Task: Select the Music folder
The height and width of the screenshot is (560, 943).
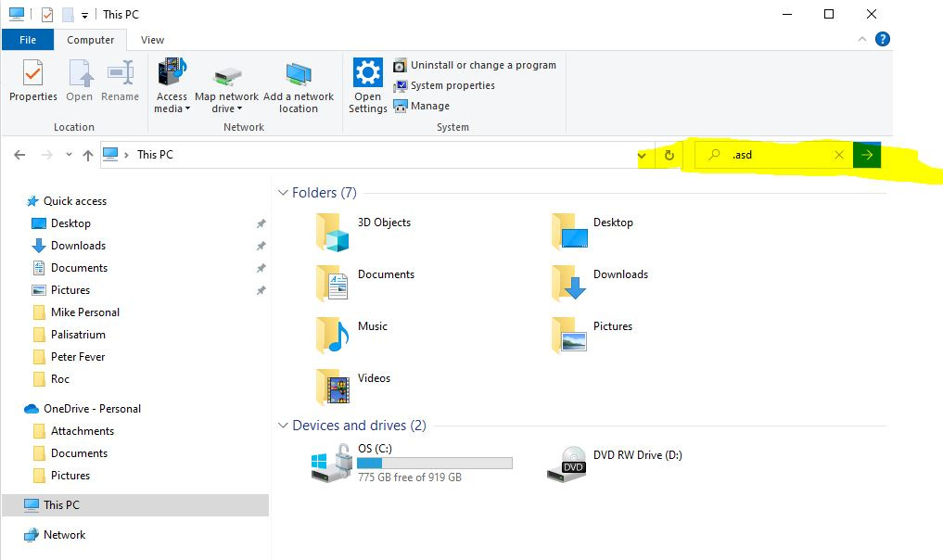Action: coord(351,335)
